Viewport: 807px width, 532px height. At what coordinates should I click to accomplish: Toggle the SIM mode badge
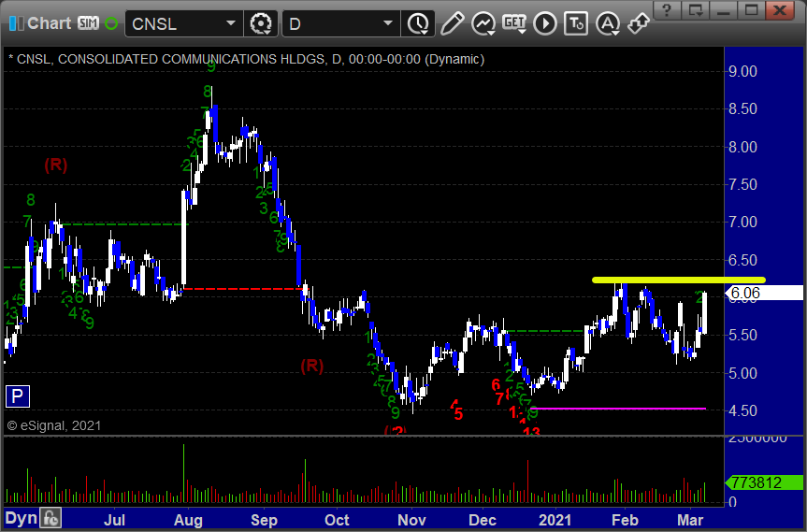pyautogui.click(x=88, y=23)
